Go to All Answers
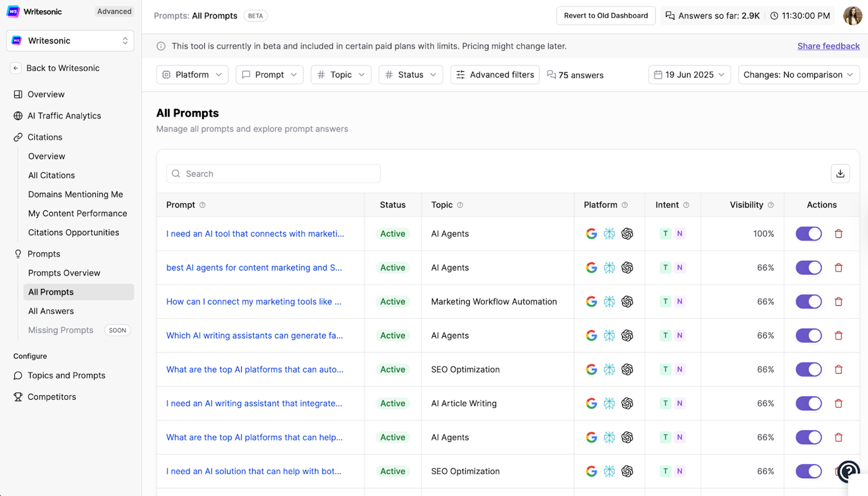Viewport: 868px width, 496px height. coord(51,311)
